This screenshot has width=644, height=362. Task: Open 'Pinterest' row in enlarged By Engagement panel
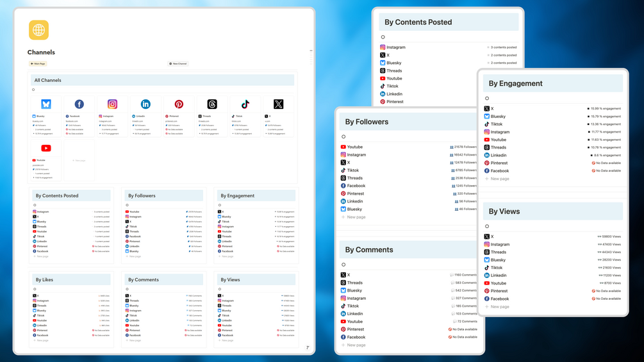pyautogui.click(x=553, y=163)
